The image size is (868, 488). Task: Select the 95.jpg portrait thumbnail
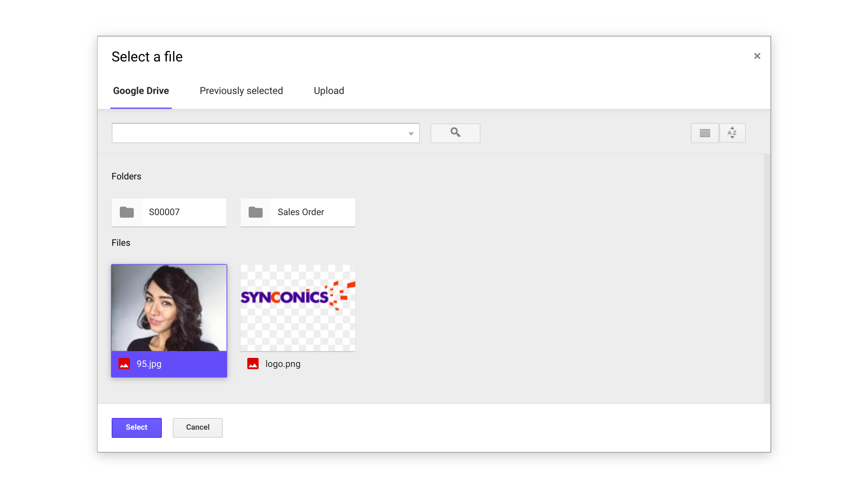click(169, 308)
